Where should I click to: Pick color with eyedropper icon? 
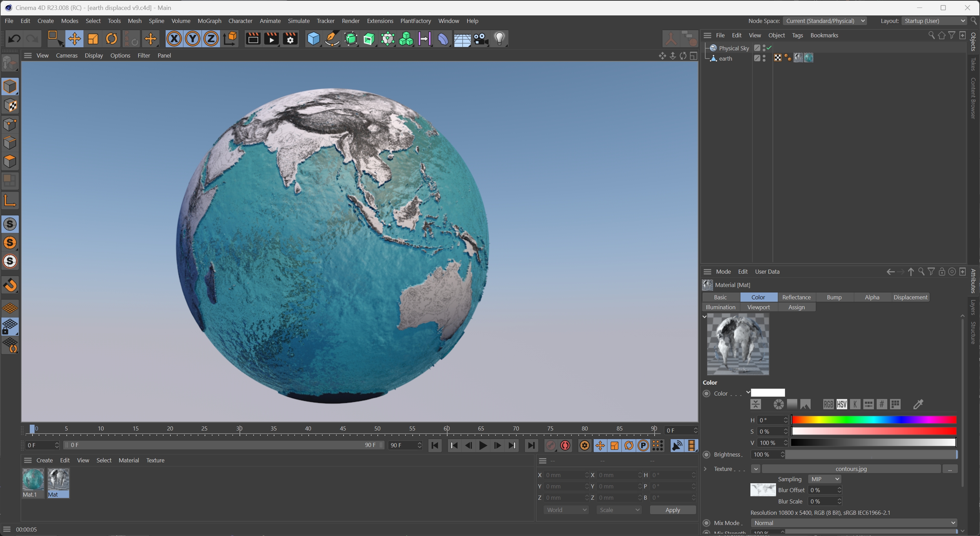pyautogui.click(x=918, y=404)
